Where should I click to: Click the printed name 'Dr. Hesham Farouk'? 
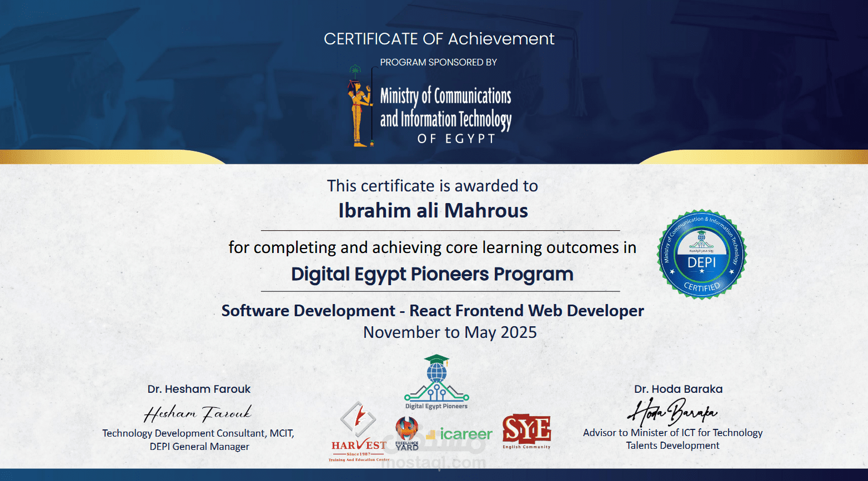click(x=199, y=389)
